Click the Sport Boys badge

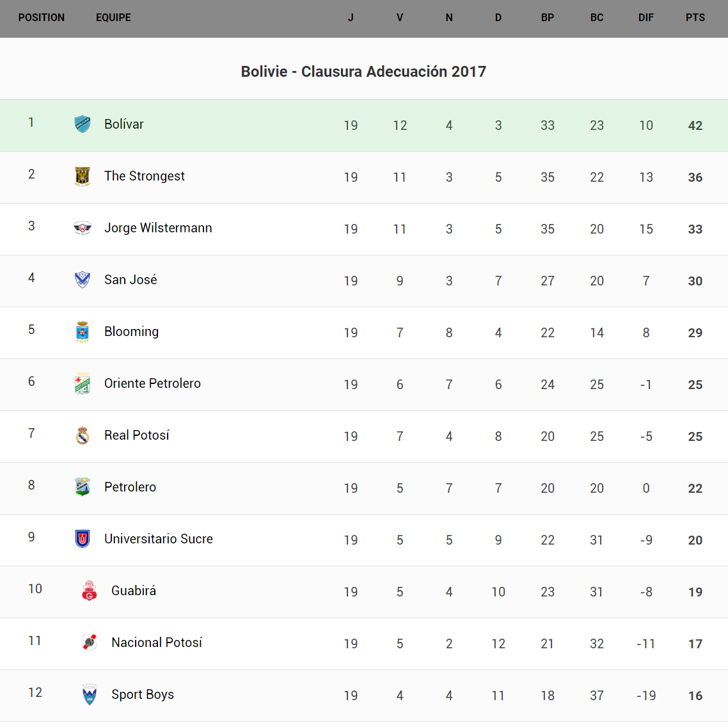click(x=90, y=694)
